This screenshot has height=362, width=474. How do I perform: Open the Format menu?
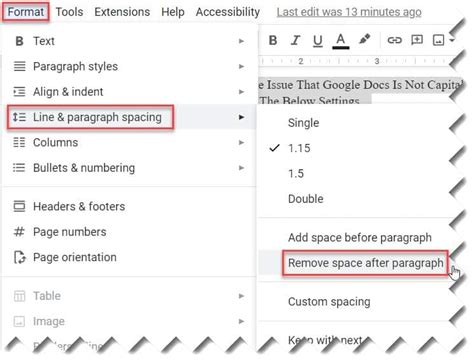click(x=26, y=12)
